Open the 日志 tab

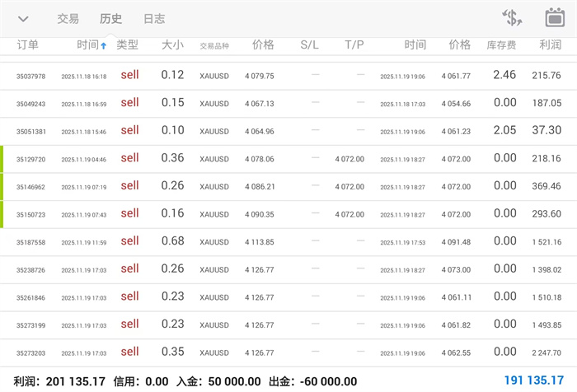pos(153,19)
